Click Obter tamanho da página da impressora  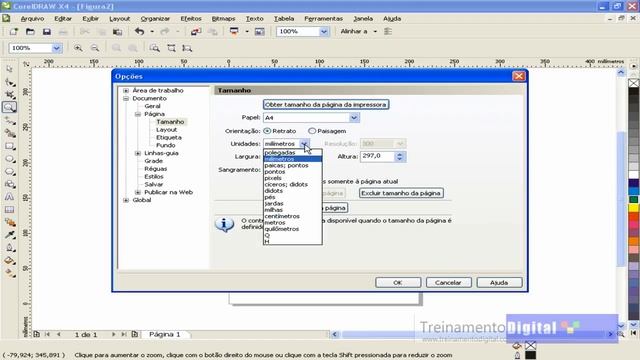click(x=326, y=105)
